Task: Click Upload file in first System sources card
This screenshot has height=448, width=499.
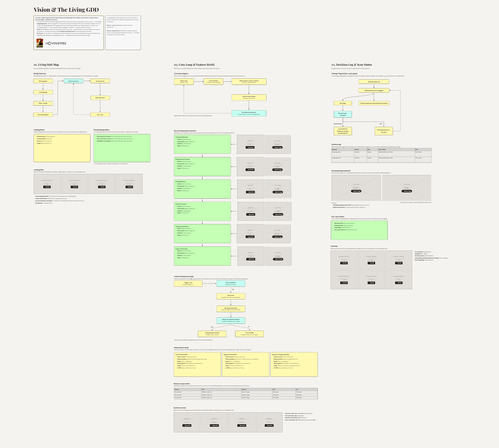Action: (x=187, y=426)
